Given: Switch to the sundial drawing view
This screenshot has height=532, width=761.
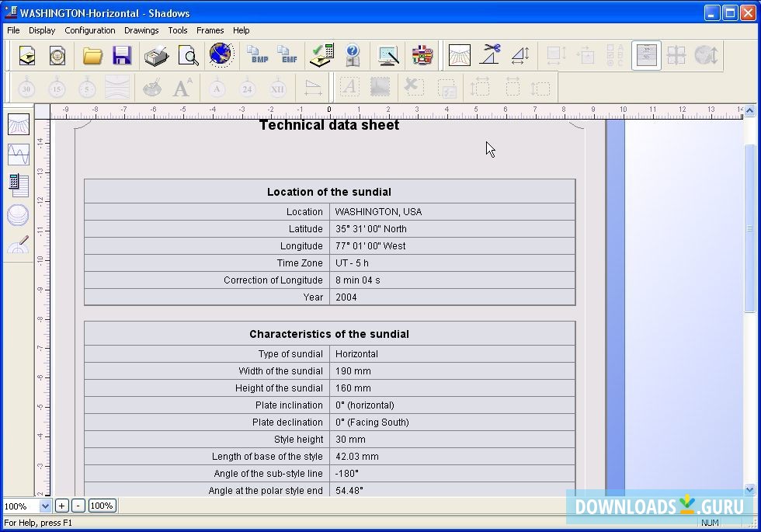Looking at the screenshot, I should pyautogui.click(x=17, y=124).
